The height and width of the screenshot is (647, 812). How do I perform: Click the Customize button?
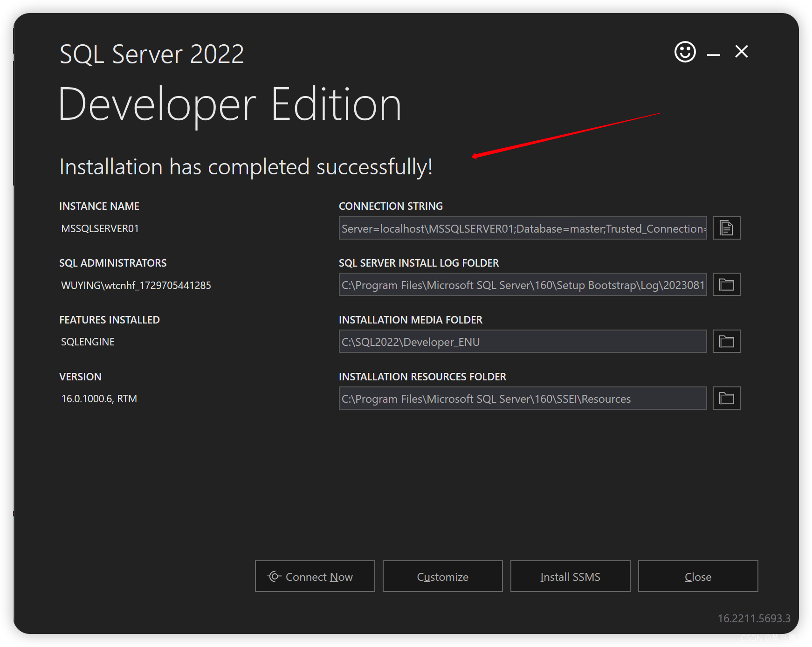coord(442,576)
